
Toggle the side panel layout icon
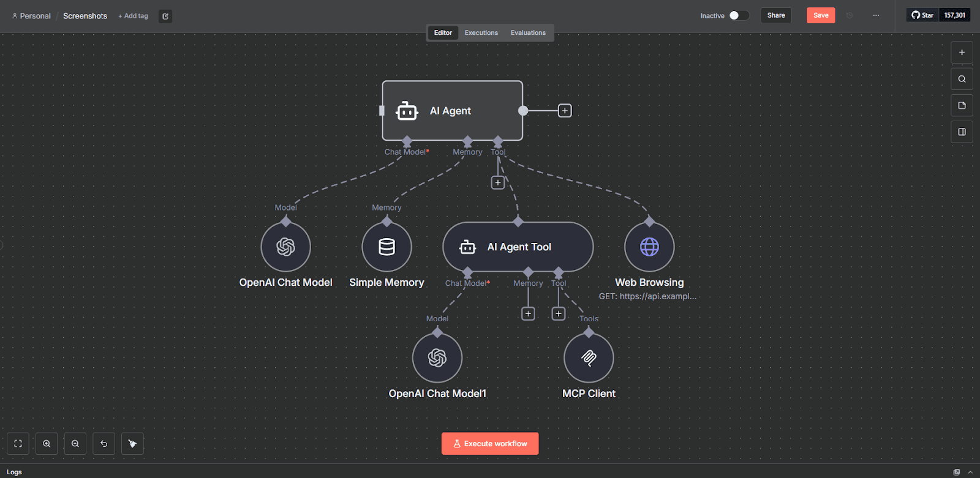click(962, 132)
